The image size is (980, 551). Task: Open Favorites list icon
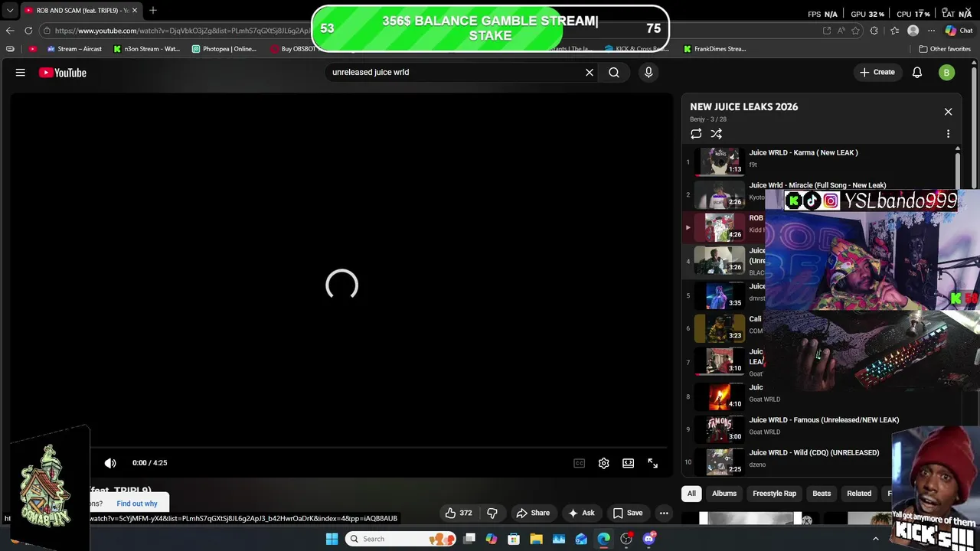pyautogui.click(x=894, y=31)
